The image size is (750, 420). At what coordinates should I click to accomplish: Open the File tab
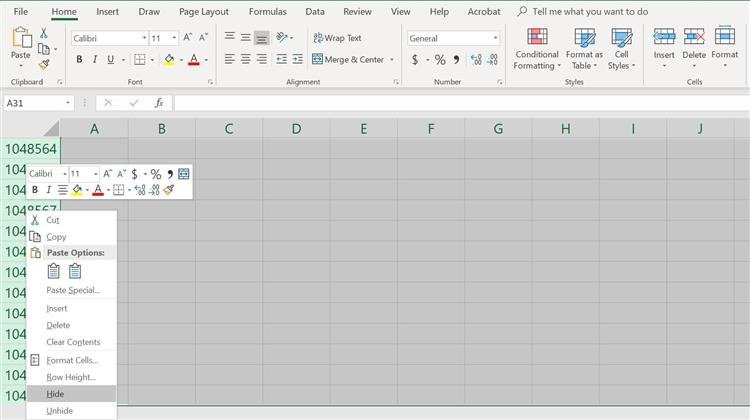click(21, 11)
